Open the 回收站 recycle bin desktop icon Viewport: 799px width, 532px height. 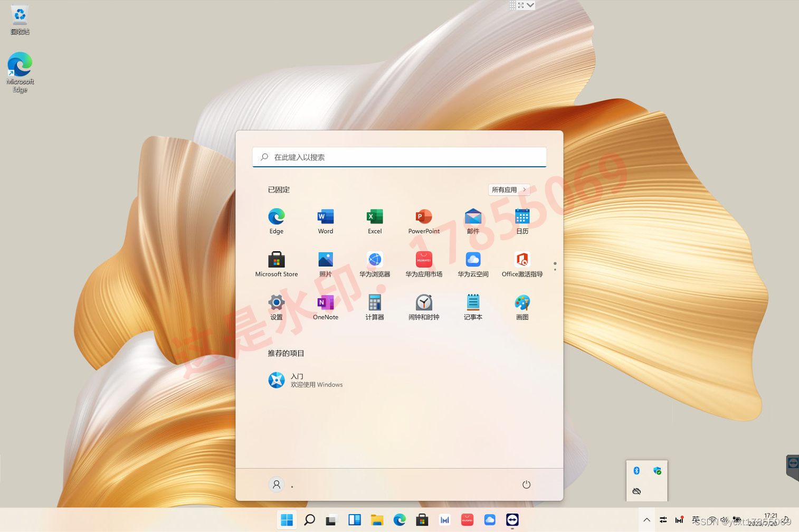(20, 20)
